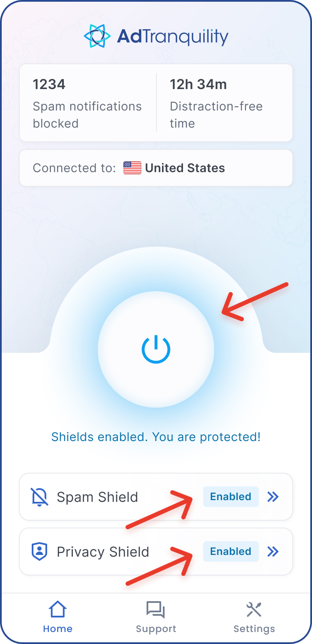Click the Support chat bubbles icon
Screen dimensions: 312x644
(156, 609)
